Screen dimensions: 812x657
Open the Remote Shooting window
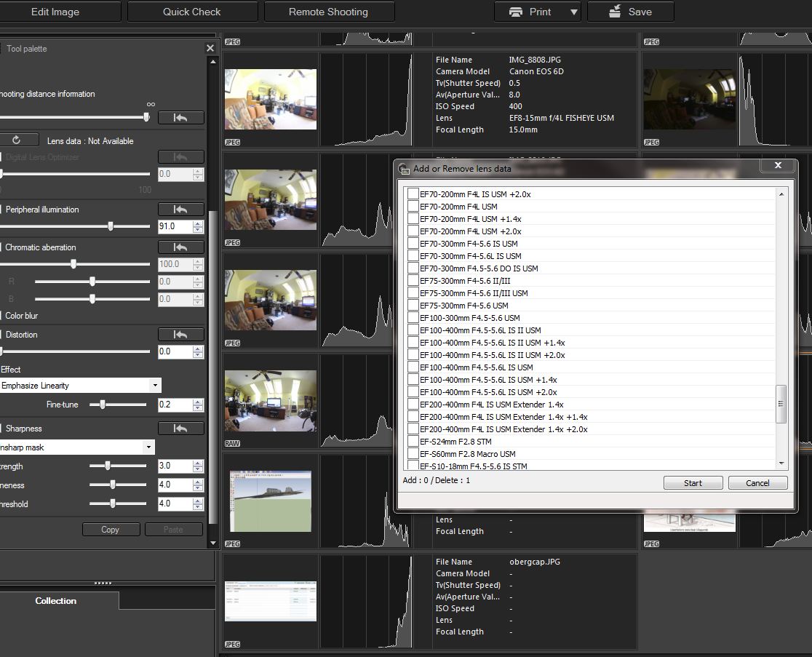coord(328,12)
